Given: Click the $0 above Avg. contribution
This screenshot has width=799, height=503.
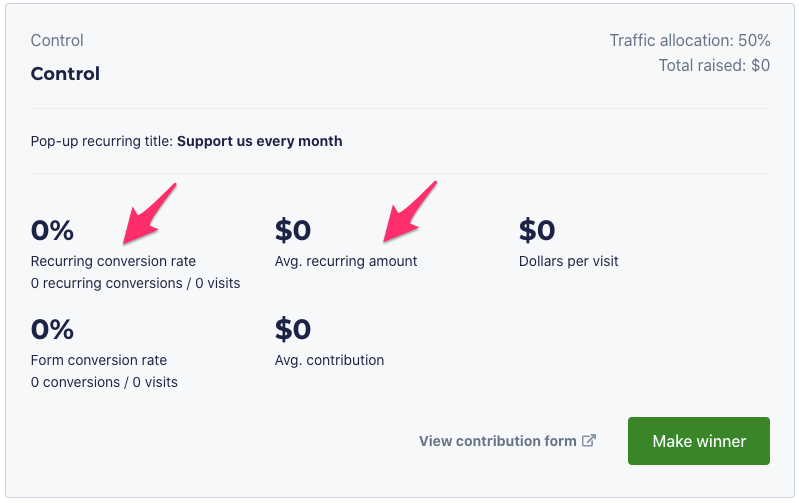Looking at the screenshot, I should click(x=293, y=329).
